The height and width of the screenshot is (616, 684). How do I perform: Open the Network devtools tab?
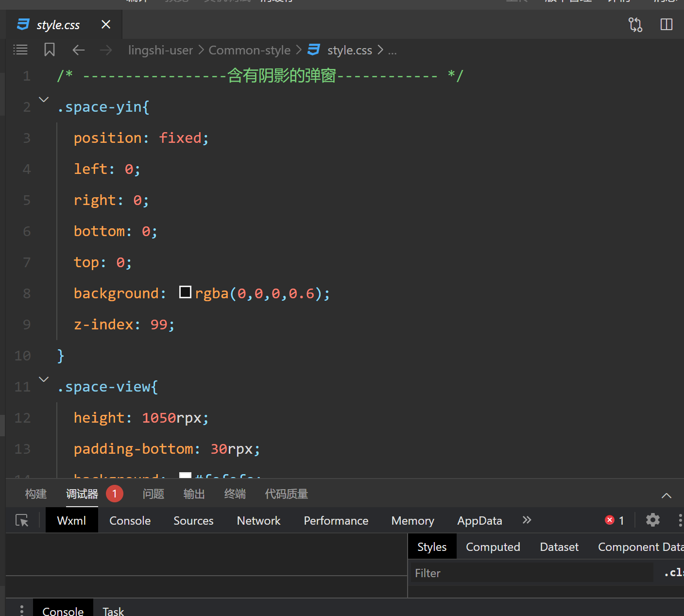(x=258, y=520)
